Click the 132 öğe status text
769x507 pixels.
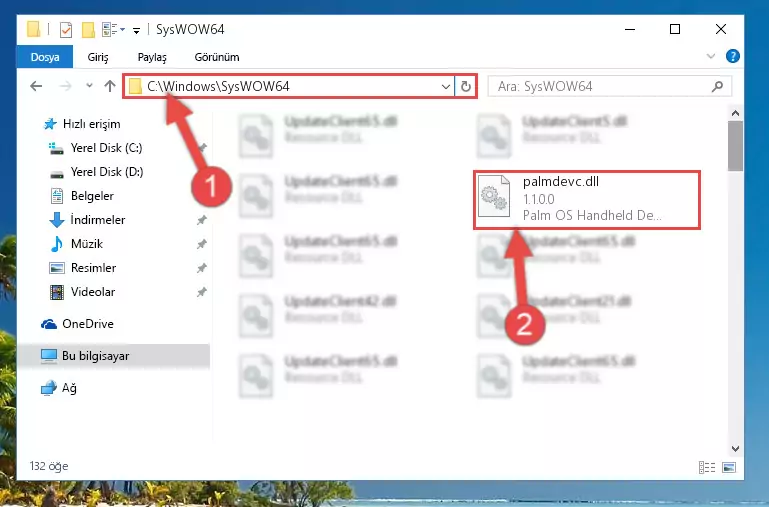coord(49,466)
